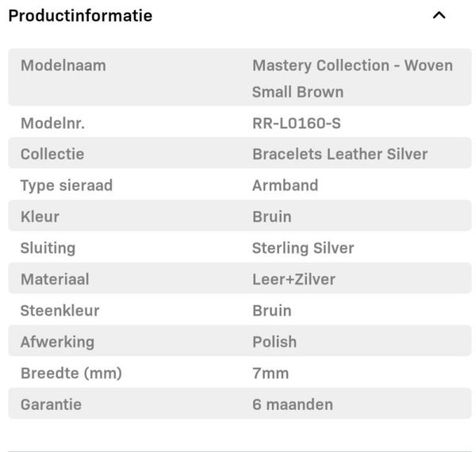This screenshot has height=452, width=476.
Task: Click the Armband value
Action: (285, 186)
